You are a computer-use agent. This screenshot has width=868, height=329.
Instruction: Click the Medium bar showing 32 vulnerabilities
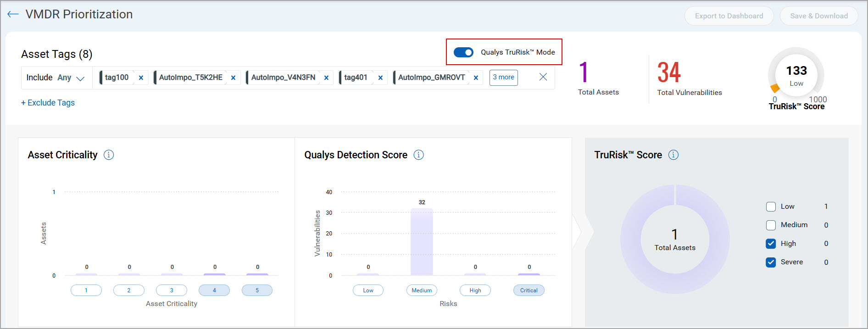422,242
